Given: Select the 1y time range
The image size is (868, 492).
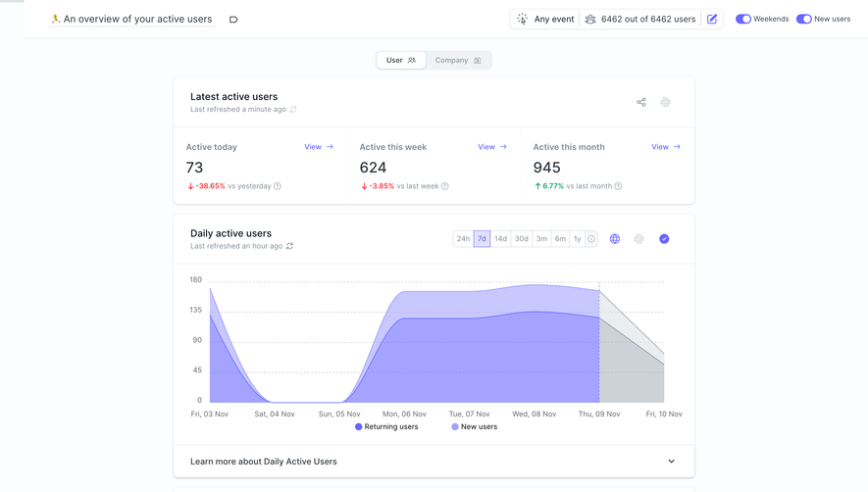Looking at the screenshot, I should (x=578, y=239).
